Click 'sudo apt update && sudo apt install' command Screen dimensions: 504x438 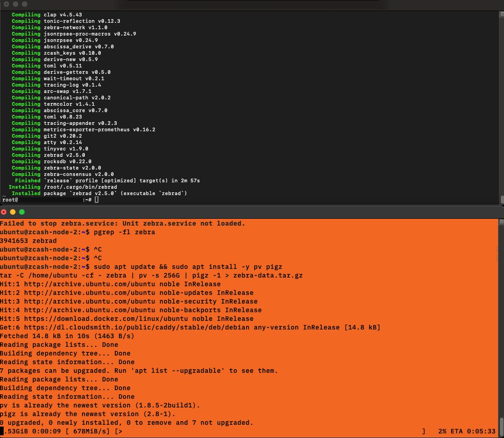click(x=188, y=267)
